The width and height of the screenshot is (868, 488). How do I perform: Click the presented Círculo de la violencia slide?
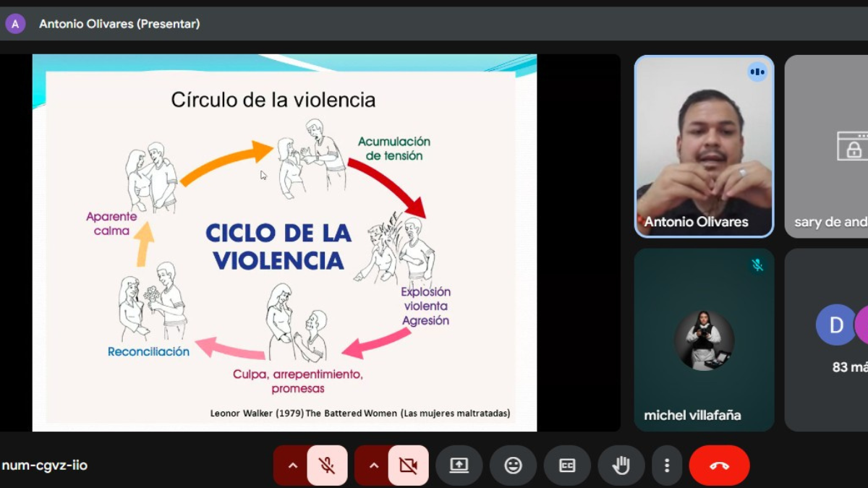point(284,243)
